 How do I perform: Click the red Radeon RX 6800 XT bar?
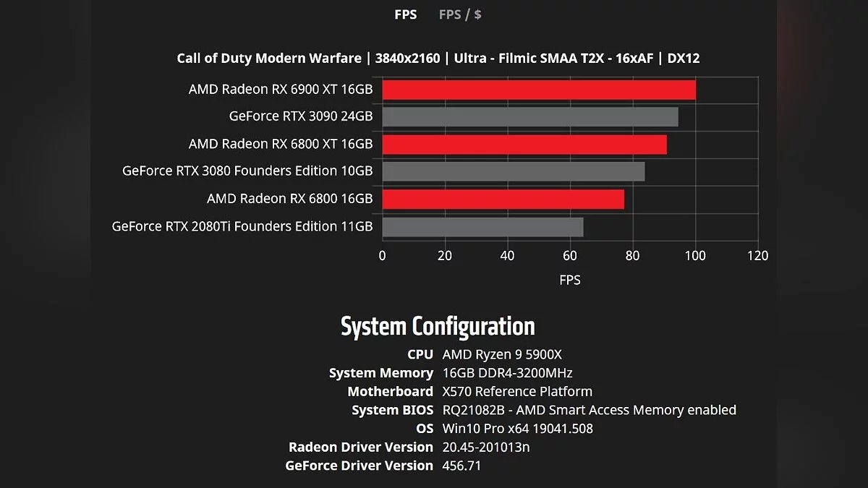(524, 144)
